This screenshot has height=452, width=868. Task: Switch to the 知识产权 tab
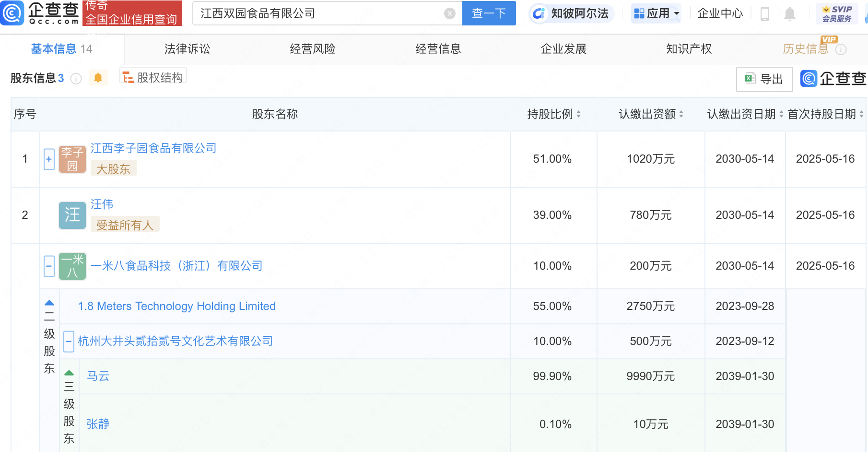[x=689, y=49]
